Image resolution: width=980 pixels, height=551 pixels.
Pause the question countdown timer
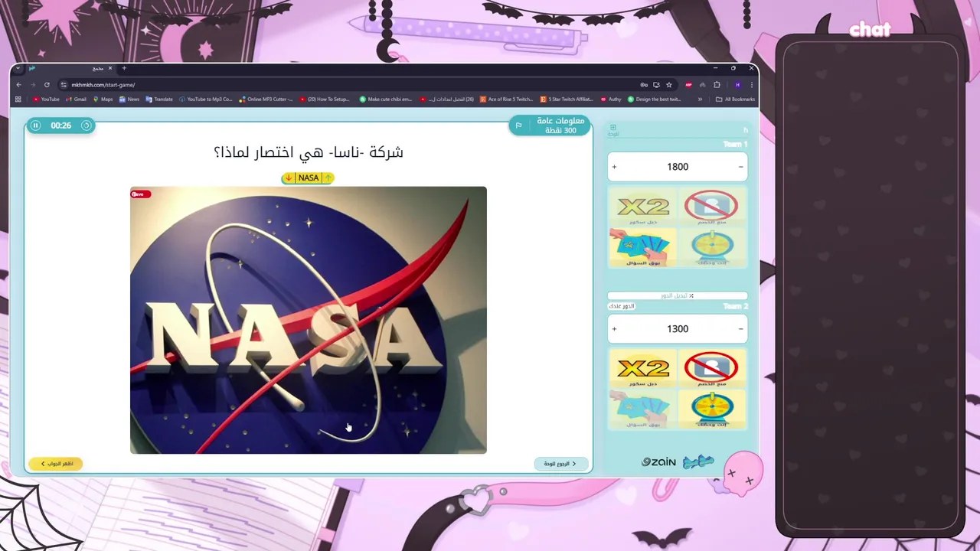point(35,126)
